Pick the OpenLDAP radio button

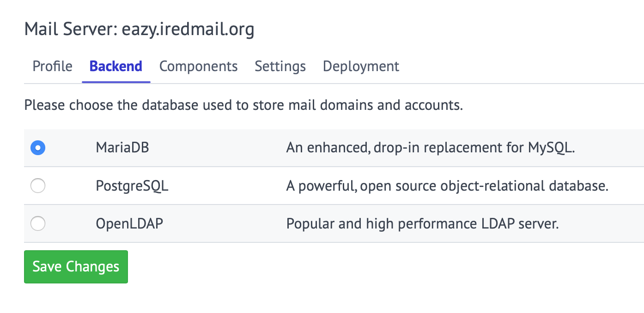[x=37, y=224]
